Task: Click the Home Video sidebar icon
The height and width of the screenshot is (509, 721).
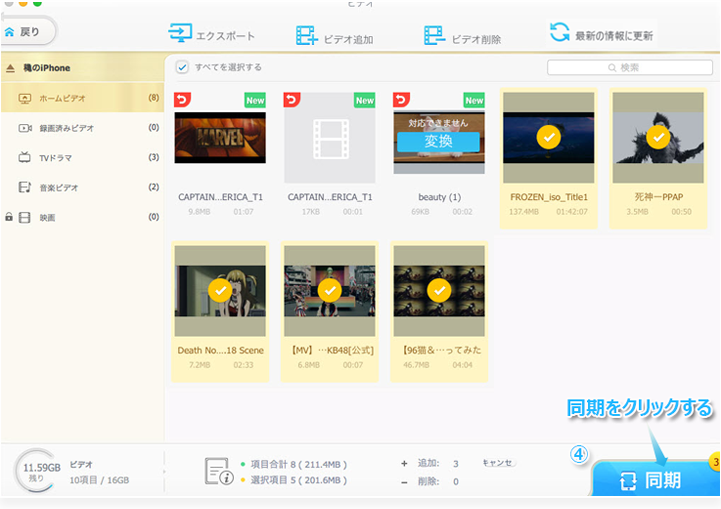Action: coord(24,98)
